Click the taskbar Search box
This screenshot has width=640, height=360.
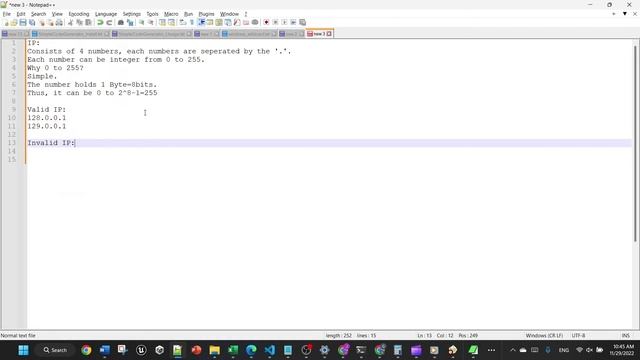coord(55,350)
